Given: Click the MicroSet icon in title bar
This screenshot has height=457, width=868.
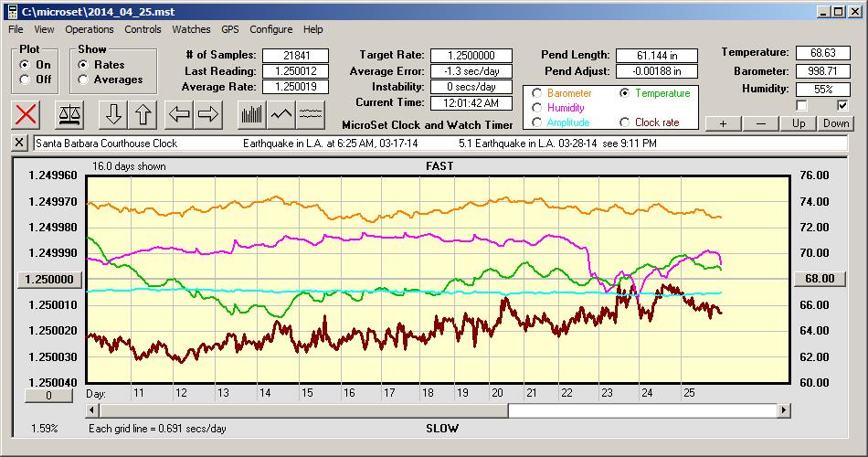Looking at the screenshot, I should (x=12, y=12).
